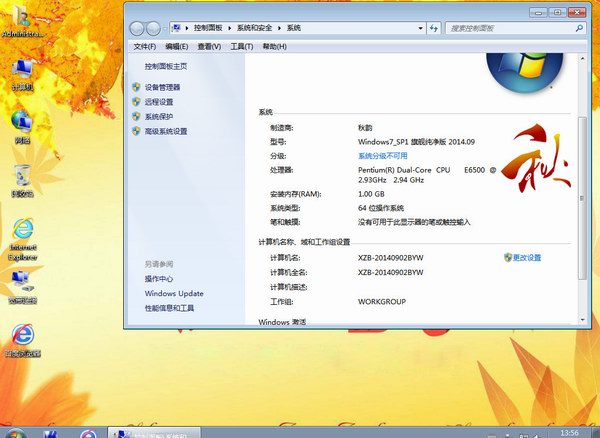Click the Windows Start orb
Screen dimensions: 600x438
[x=15, y=433]
